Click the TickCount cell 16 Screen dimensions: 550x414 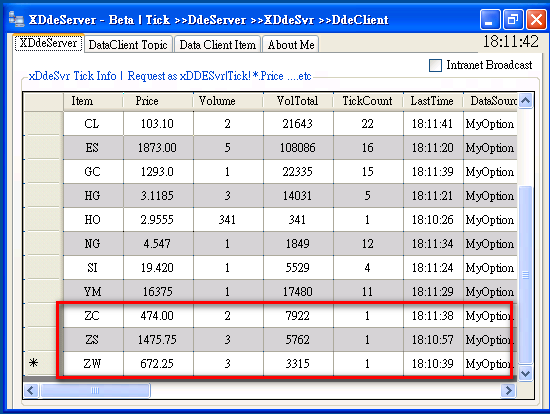pos(368,148)
